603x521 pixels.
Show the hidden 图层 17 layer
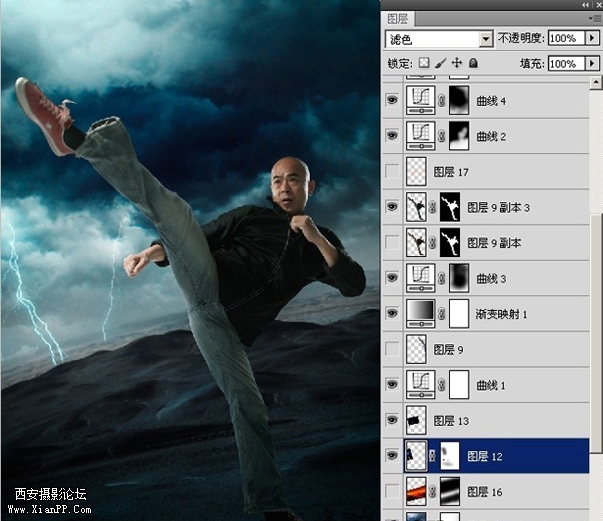coord(391,171)
